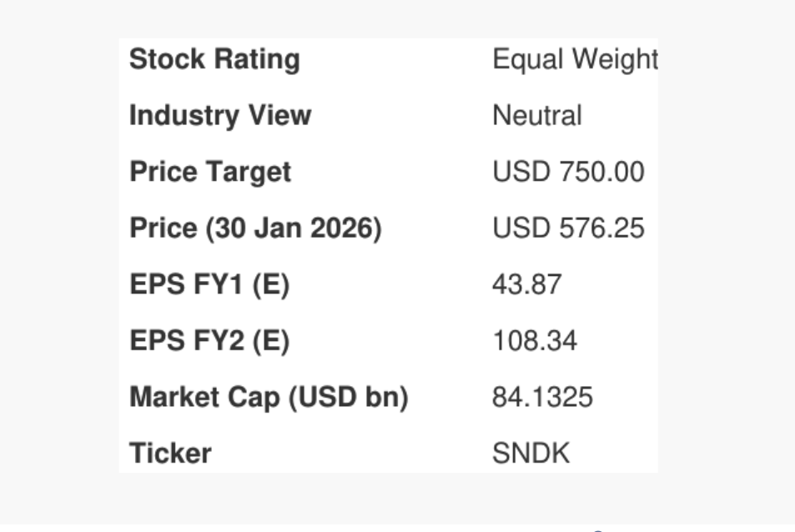Select the SNDK ticker symbol
795x532 pixels.
point(531,454)
